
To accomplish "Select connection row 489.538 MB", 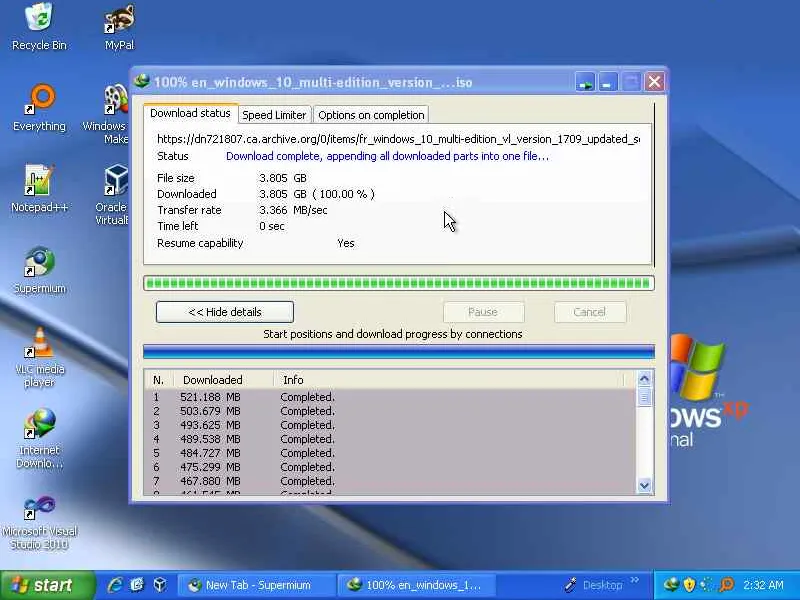I will 390,439.
